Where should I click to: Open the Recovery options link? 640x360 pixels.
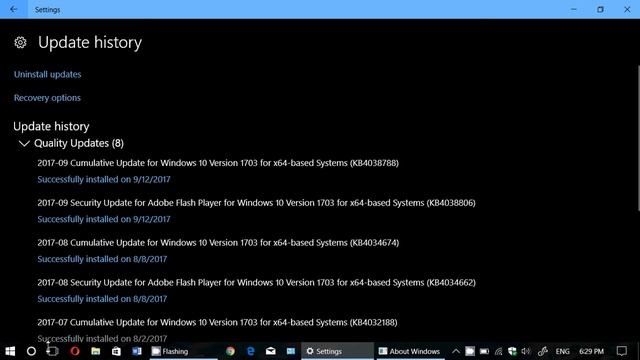point(47,98)
